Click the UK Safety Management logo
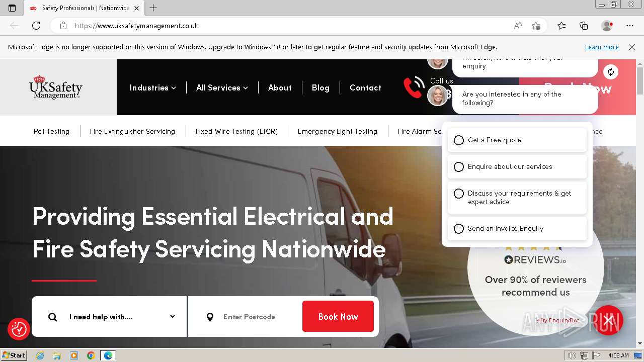Image resolution: width=644 pixels, height=362 pixels. [56, 87]
